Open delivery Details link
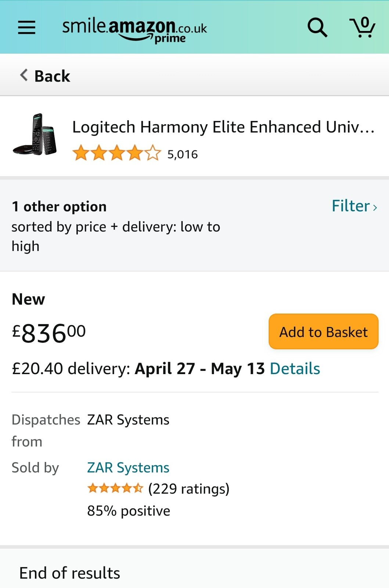389x588 pixels. [x=295, y=369]
